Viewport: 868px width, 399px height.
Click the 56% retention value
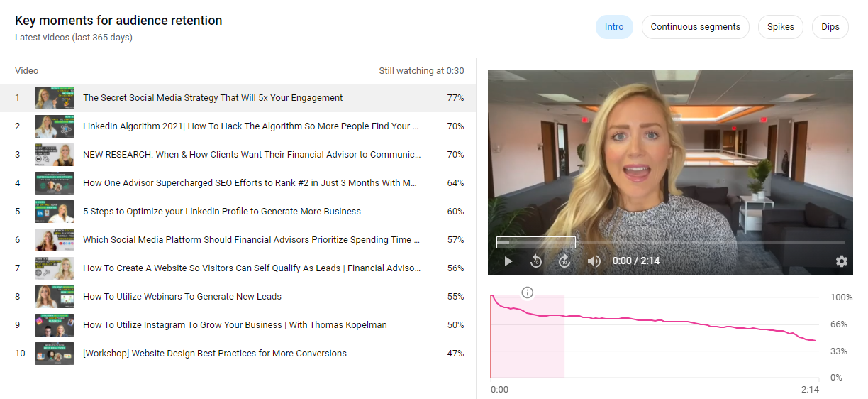[455, 268]
